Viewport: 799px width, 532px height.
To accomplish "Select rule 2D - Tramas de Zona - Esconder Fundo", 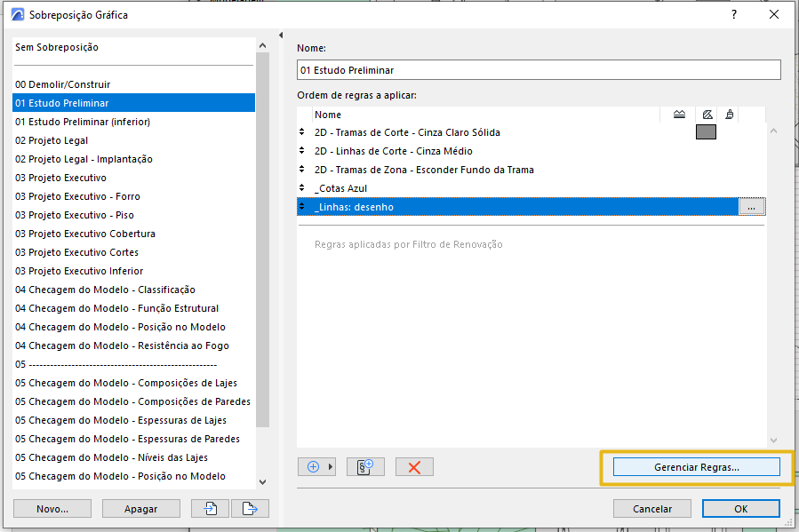I will 531,170.
